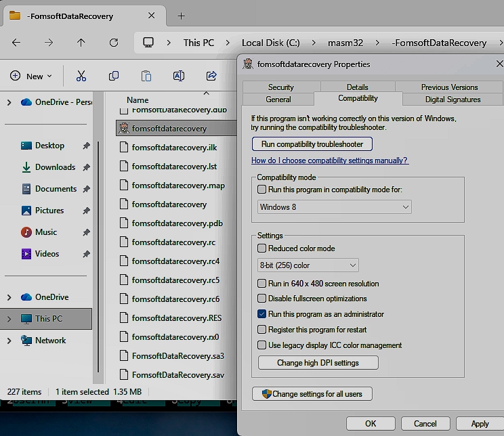Open the 8-bit (256) color dropdown
This screenshot has height=436, width=504.
[x=308, y=265]
